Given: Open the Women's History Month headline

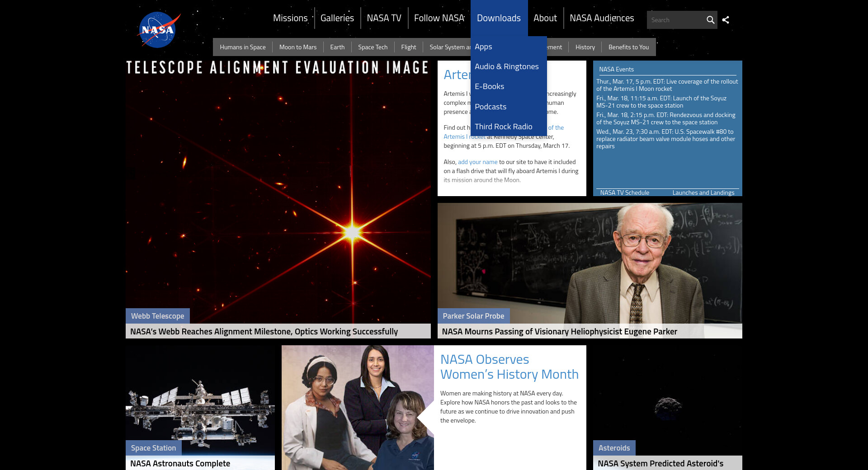Looking at the screenshot, I should click(509, 367).
